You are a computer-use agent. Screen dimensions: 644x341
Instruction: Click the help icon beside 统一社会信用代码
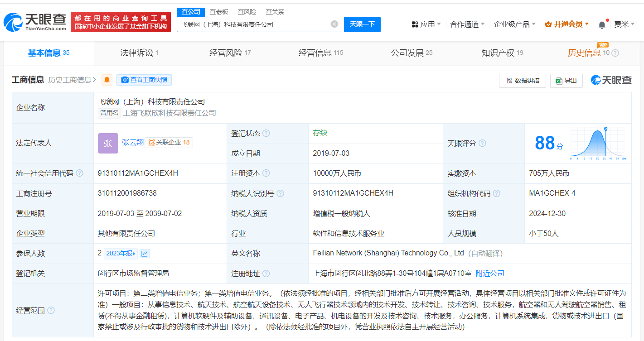(80, 173)
